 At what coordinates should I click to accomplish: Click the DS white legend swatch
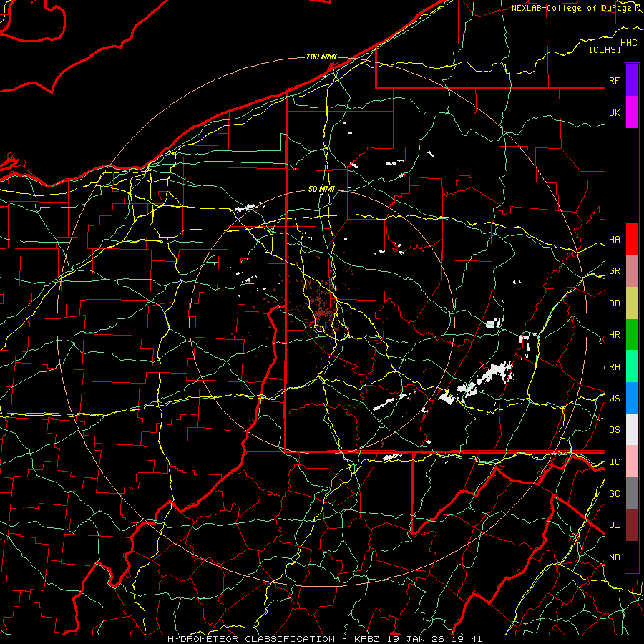632,429
